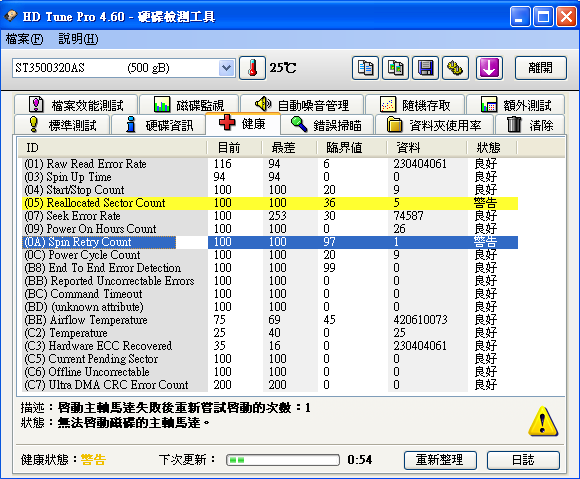Screen dimensions: 580x479
Task: Open the 檔案(F) menu
Action: coord(24,39)
